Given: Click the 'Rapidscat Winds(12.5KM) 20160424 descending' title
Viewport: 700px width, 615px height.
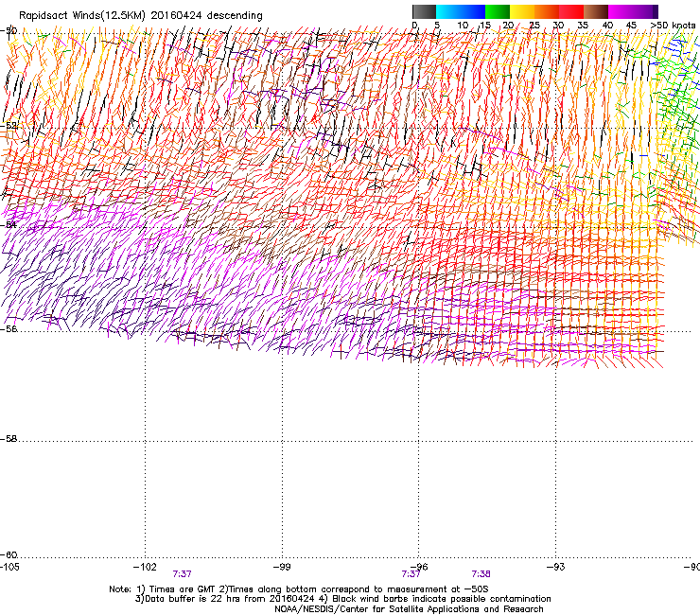Looking at the screenshot, I should [141, 16].
